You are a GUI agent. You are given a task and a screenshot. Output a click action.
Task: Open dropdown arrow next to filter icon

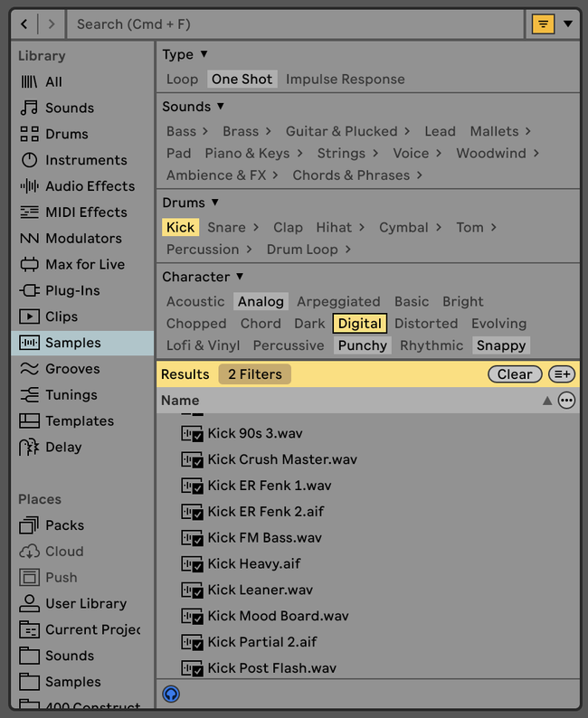(x=568, y=24)
